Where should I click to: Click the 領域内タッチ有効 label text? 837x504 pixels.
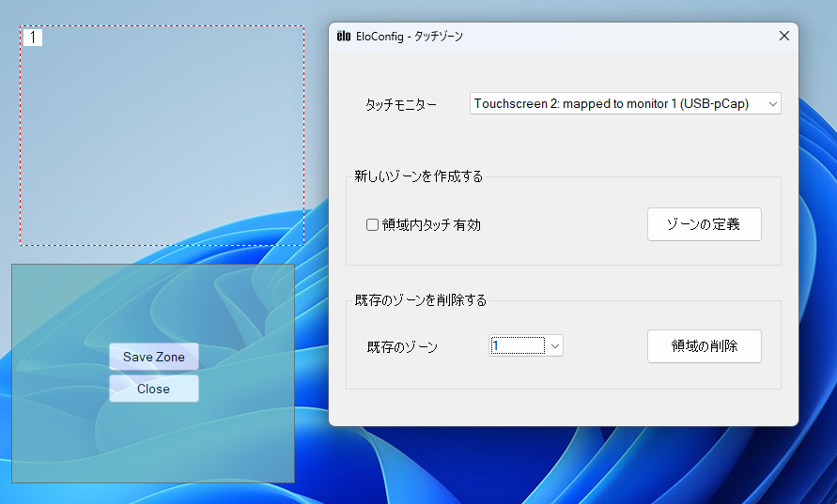point(431,225)
